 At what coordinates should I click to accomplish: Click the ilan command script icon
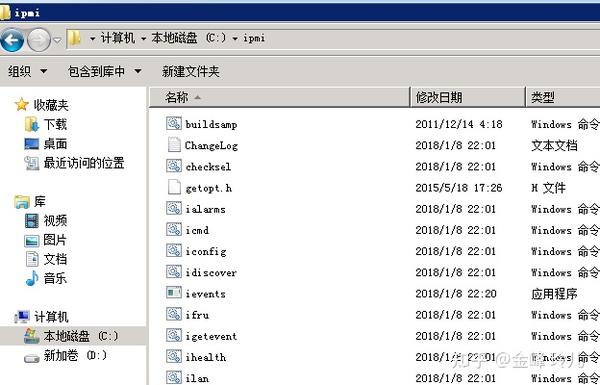point(174,377)
